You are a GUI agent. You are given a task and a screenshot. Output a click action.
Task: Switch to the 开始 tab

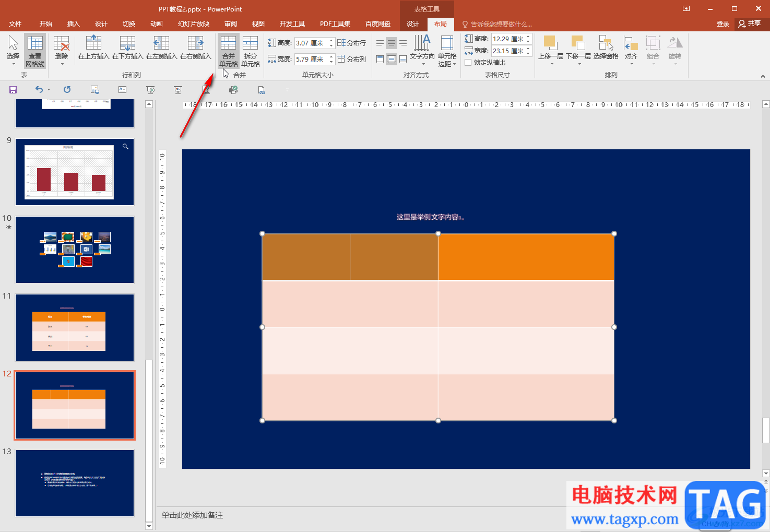46,24
